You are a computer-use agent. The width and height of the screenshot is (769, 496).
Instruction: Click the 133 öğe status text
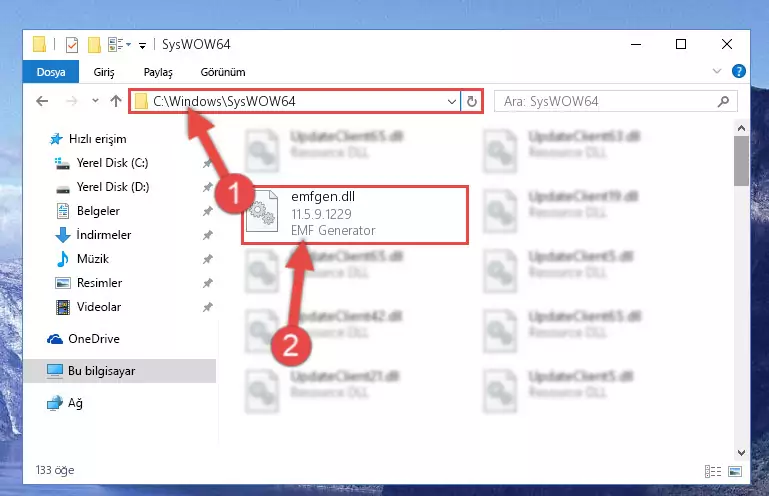click(55, 470)
